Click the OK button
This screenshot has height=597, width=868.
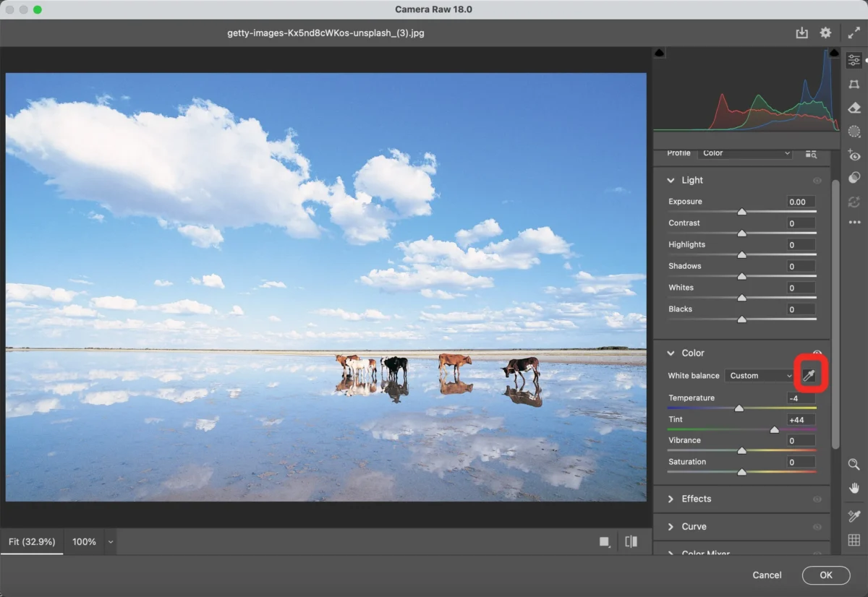point(825,575)
